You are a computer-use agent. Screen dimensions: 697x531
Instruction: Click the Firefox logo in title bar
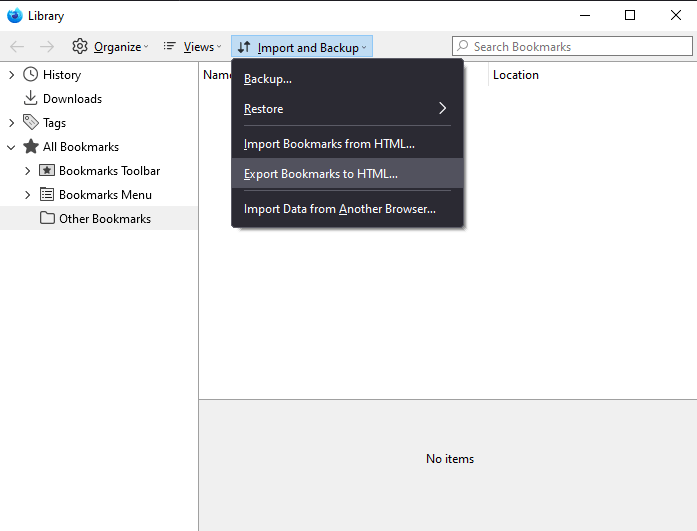click(15, 15)
